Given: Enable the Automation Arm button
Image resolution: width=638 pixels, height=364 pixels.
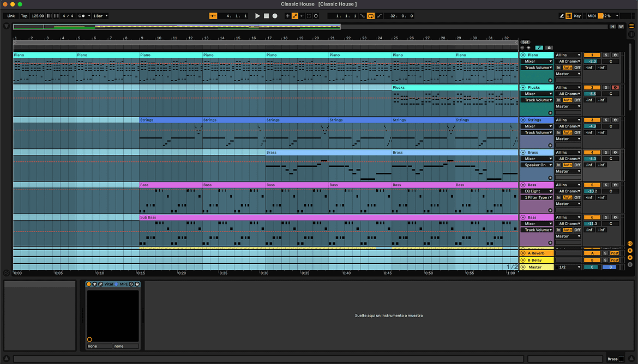Looking at the screenshot, I should pos(294,16).
